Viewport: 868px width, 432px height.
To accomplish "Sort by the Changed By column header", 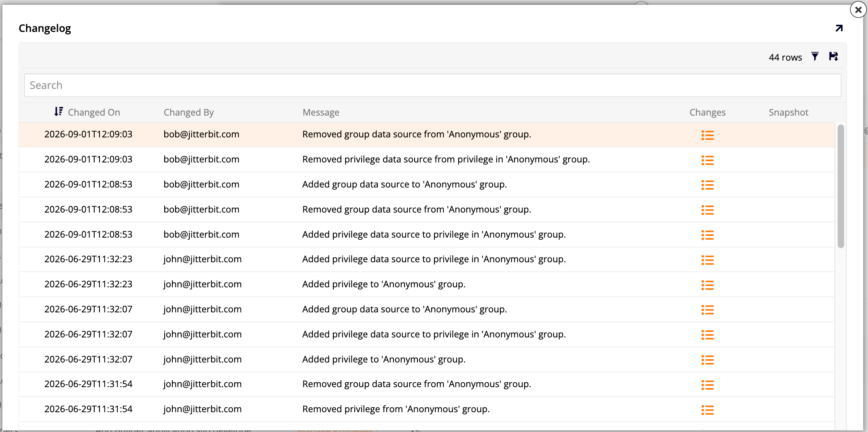I will coord(188,112).
